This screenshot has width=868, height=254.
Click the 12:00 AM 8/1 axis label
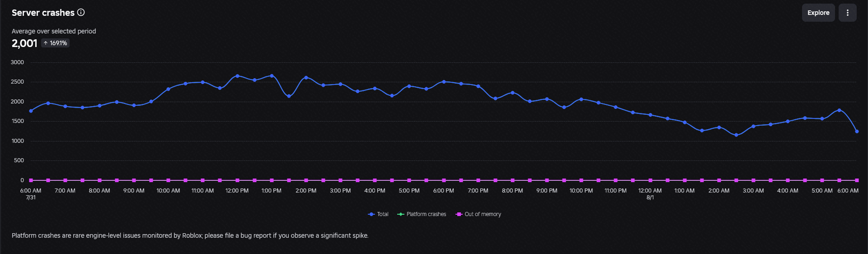(650, 194)
